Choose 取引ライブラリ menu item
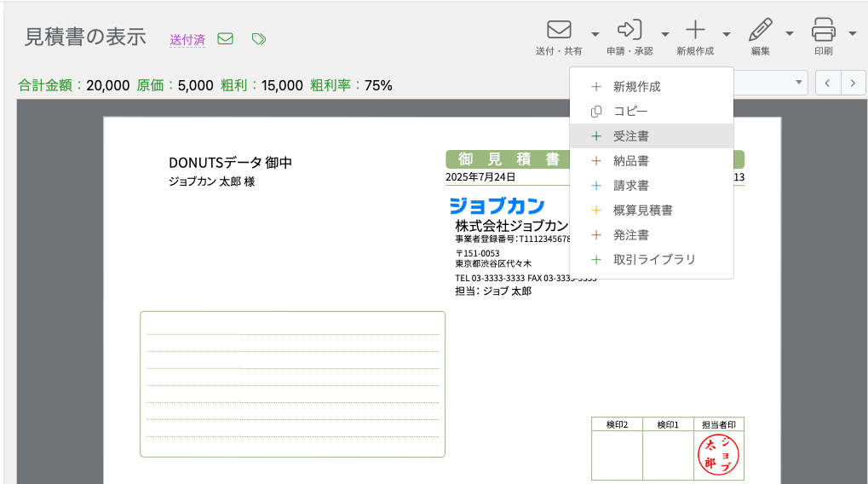The height and width of the screenshot is (484, 868). coord(654,260)
